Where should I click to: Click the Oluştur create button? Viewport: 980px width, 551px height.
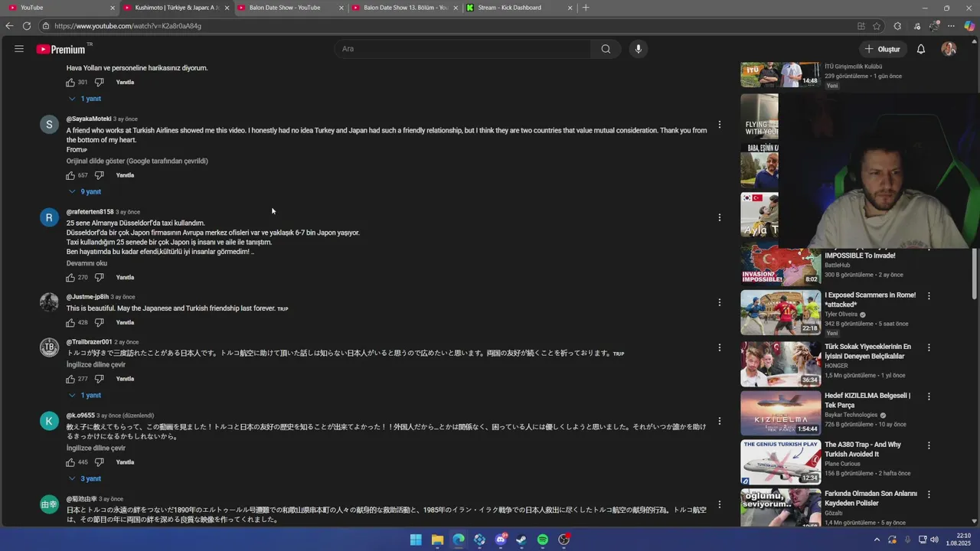coord(882,49)
